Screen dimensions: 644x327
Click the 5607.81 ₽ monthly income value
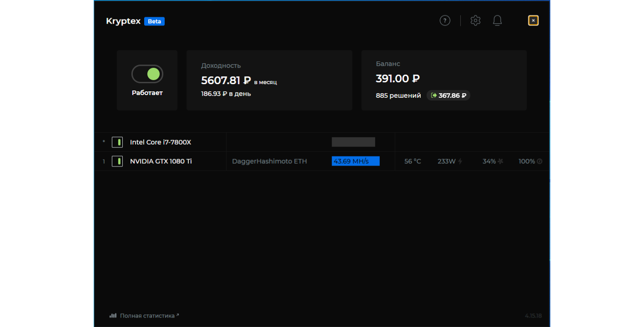(226, 80)
